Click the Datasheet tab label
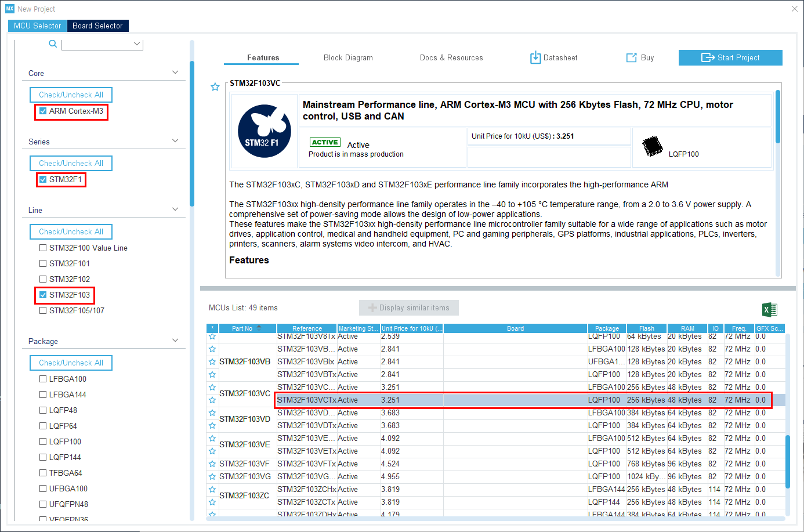This screenshot has height=532, width=804. point(560,57)
